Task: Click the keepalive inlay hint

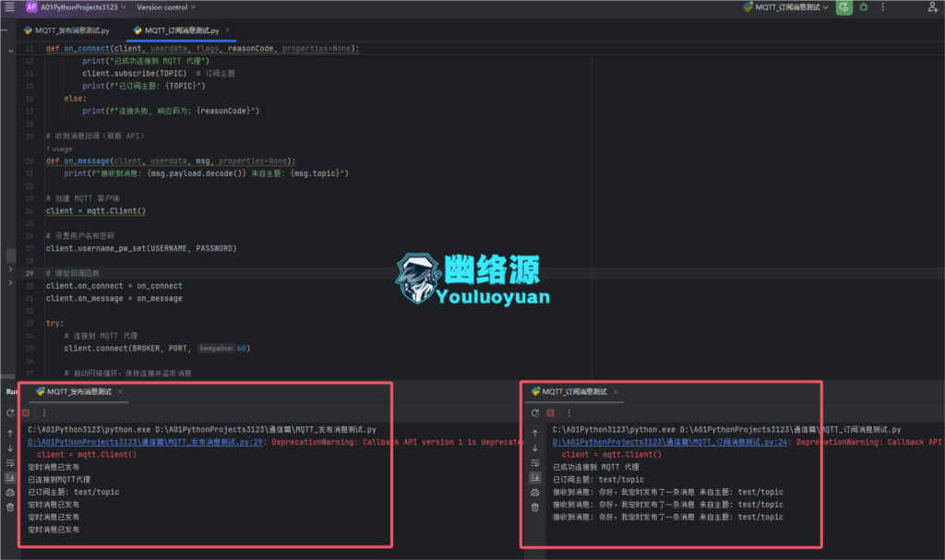Action: [216, 349]
